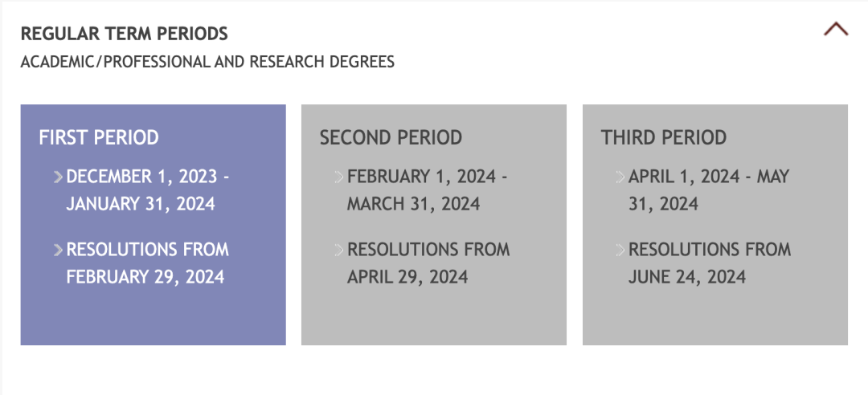Click December 1, 2023 - January 31, 2024 text
868x395 pixels.
point(148,190)
